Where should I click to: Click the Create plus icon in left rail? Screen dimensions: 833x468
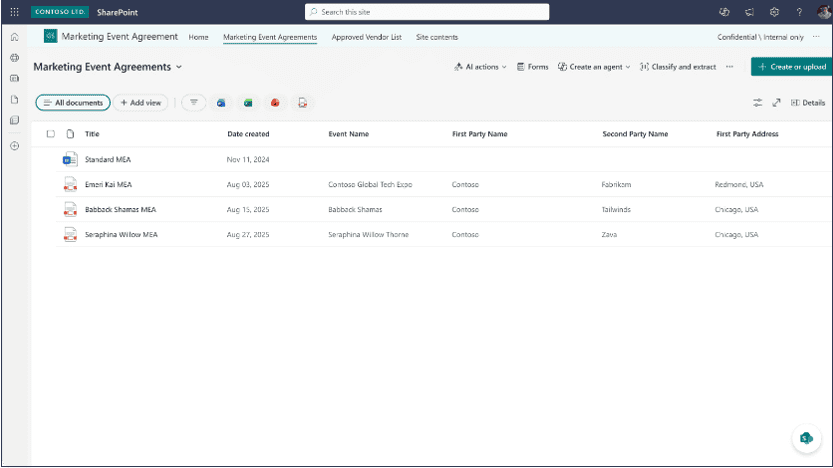pos(14,146)
